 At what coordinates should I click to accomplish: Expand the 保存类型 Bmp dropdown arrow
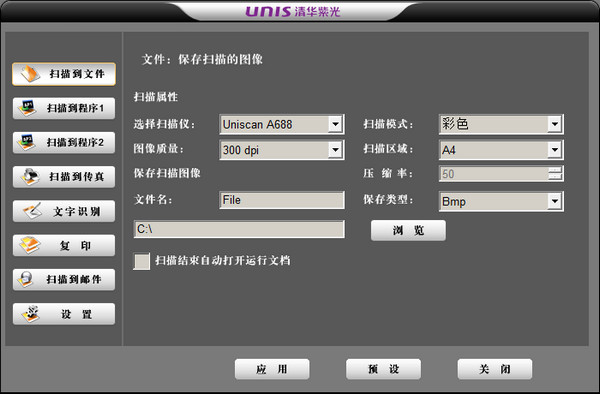click(x=554, y=201)
